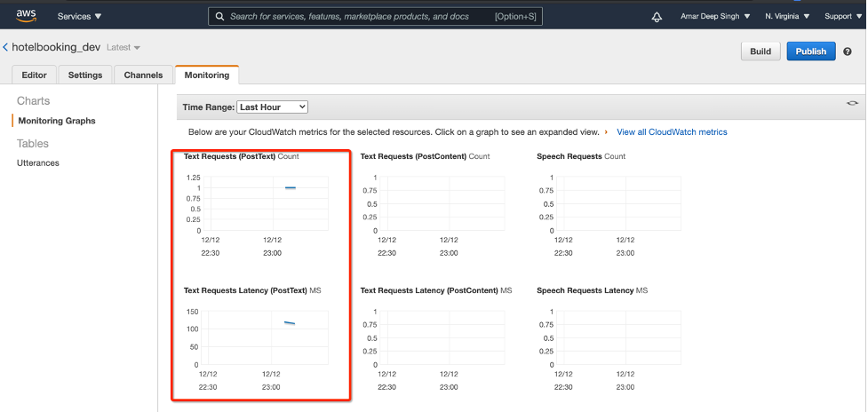The width and height of the screenshot is (868, 412).
Task: Click the refresh graphs icon
Action: (852, 104)
